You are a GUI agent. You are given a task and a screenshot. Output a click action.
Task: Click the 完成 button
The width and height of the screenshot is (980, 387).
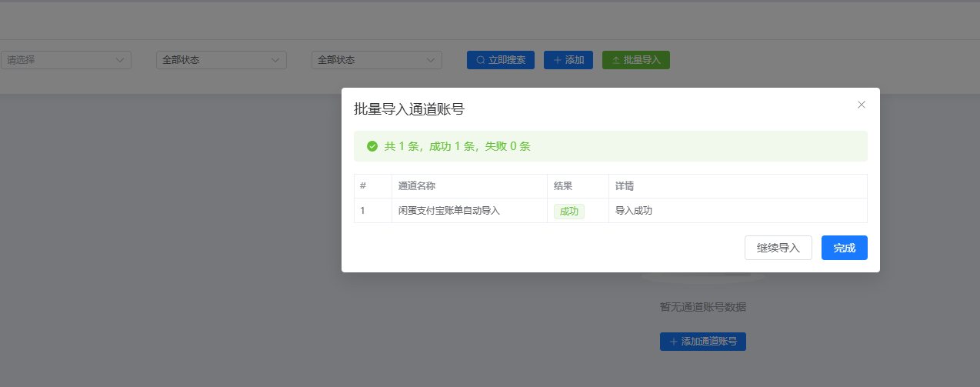(x=845, y=248)
